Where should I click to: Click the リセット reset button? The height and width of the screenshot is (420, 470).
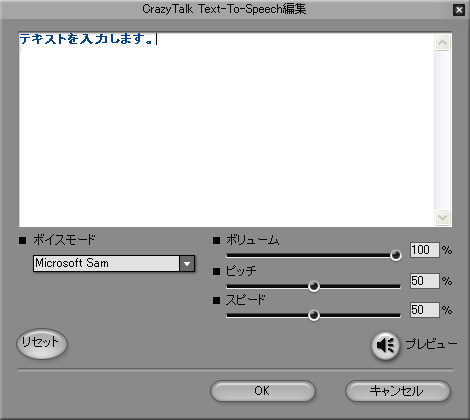(x=42, y=343)
